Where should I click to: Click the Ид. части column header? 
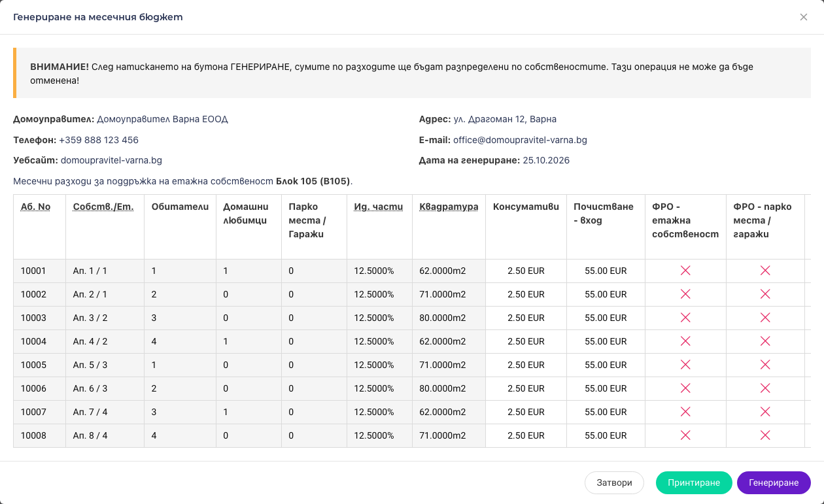[379, 207]
